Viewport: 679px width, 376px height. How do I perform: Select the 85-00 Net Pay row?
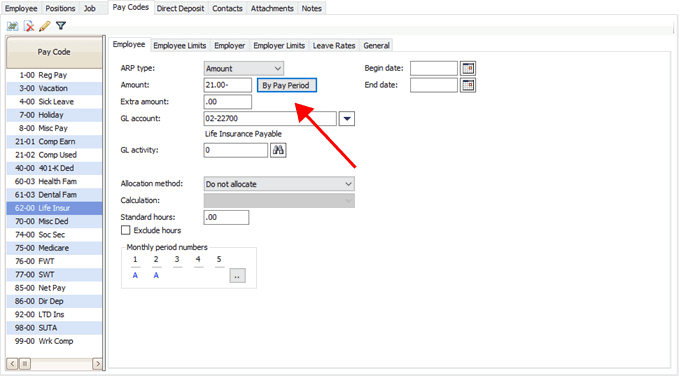click(54, 288)
